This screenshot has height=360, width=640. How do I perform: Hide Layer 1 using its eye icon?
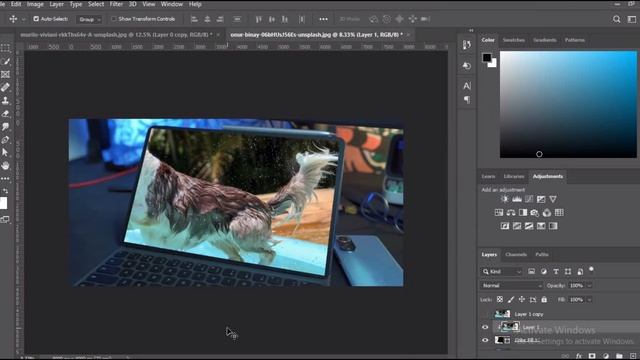(x=485, y=327)
